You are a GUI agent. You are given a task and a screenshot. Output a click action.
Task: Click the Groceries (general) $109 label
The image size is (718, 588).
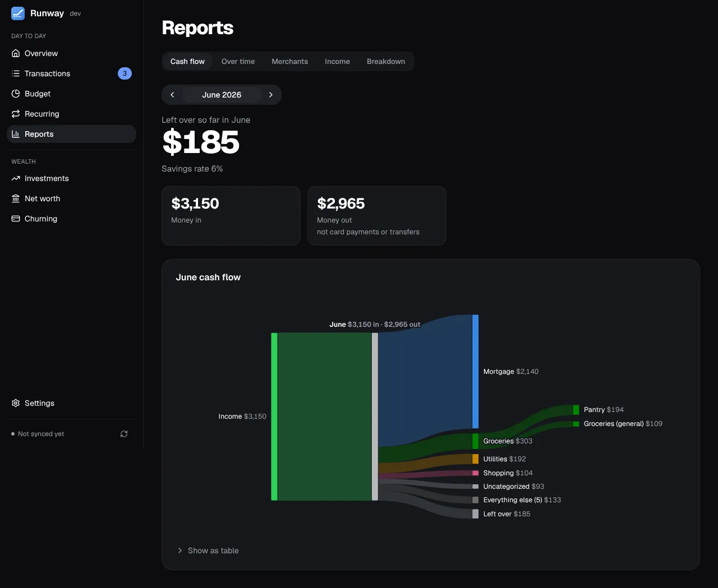tap(623, 424)
